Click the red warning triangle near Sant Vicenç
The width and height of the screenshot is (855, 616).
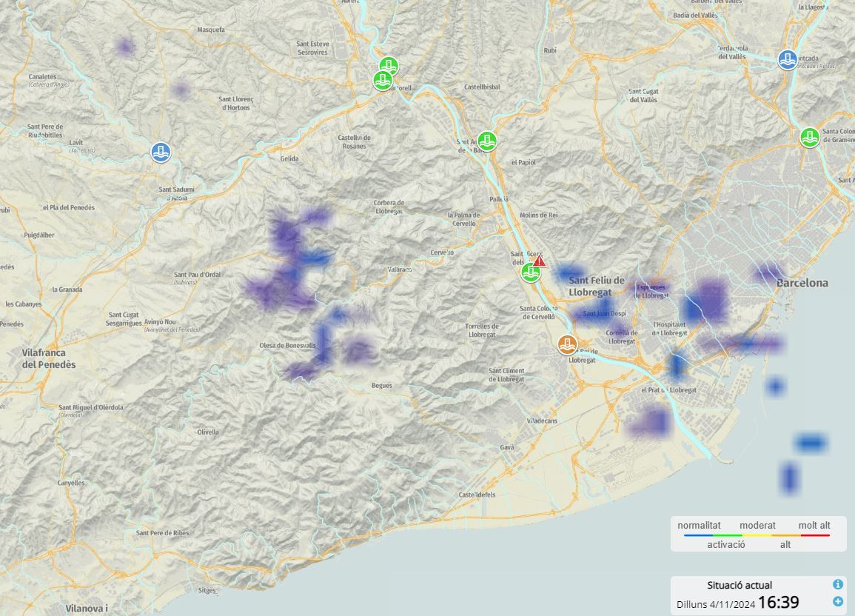[540, 261]
